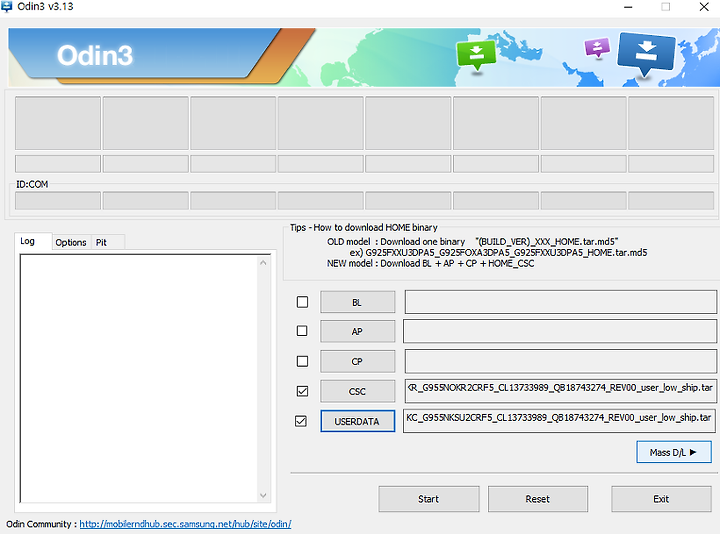The width and height of the screenshot is (720, 534).
Task: Choose a CSC file via CSC button
Action: tap(357, 391)
